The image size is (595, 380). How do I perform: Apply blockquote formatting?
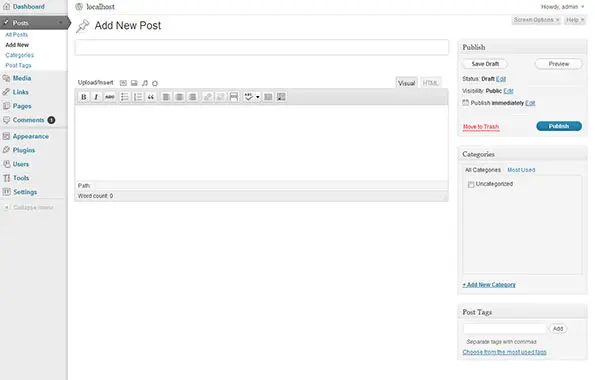151,97
